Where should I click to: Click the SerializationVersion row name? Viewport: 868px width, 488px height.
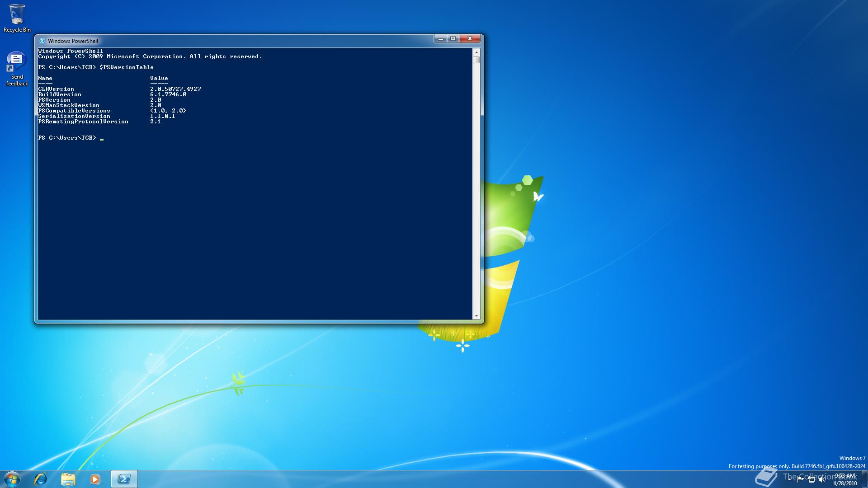point(74,116)
